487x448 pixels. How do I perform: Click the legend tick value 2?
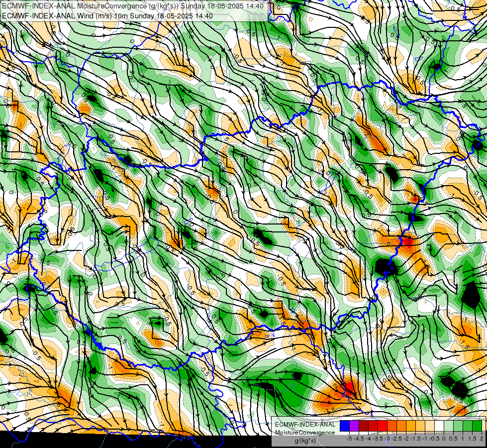[x=482, y=439]
